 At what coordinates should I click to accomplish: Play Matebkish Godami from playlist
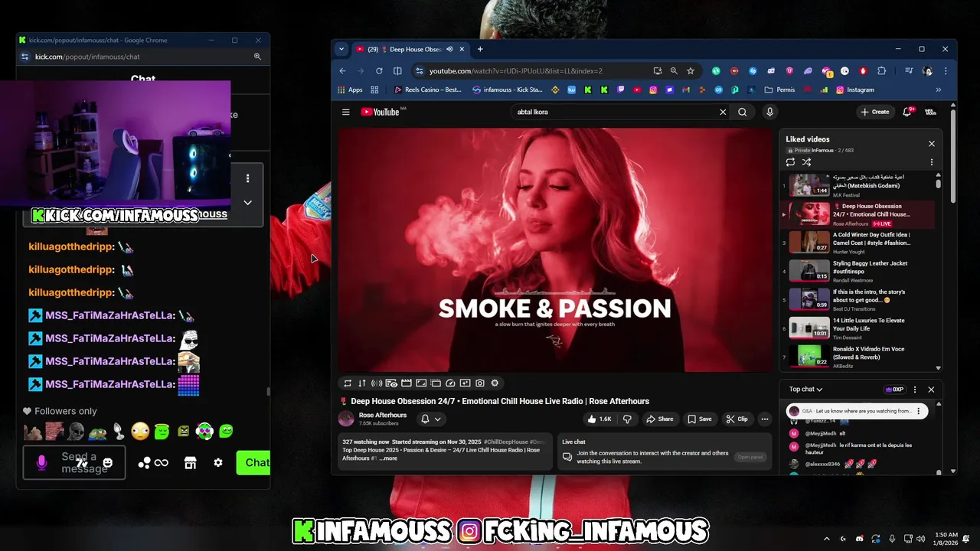click(x=857, y=186)
